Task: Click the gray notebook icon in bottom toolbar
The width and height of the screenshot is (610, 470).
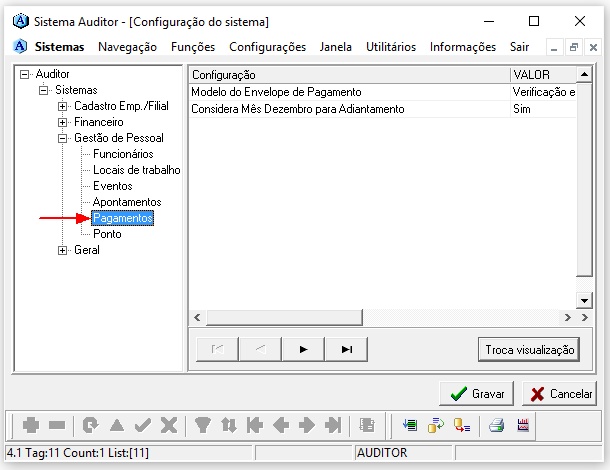Action: click(367, 425)
